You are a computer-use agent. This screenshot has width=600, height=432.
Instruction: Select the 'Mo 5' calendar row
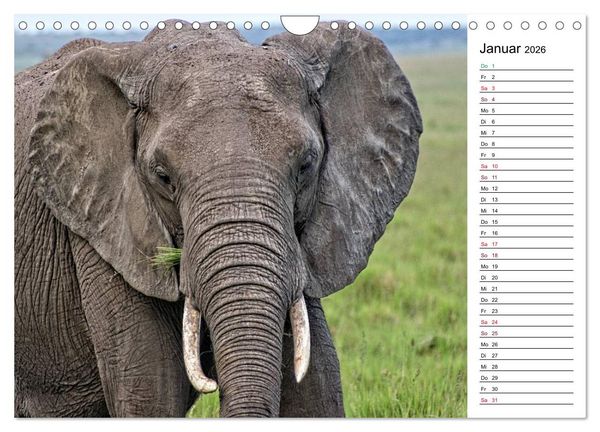[x=527, y=110]
